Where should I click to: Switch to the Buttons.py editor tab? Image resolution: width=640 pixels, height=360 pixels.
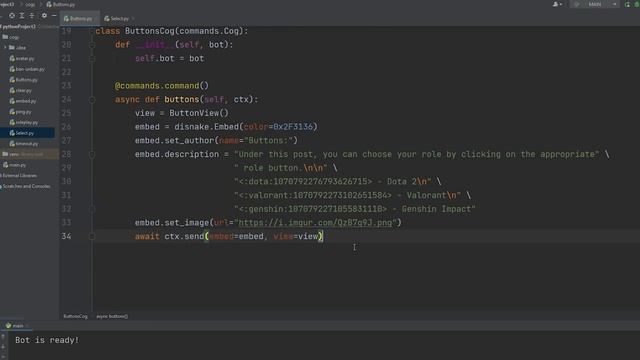tap(80, 18)
